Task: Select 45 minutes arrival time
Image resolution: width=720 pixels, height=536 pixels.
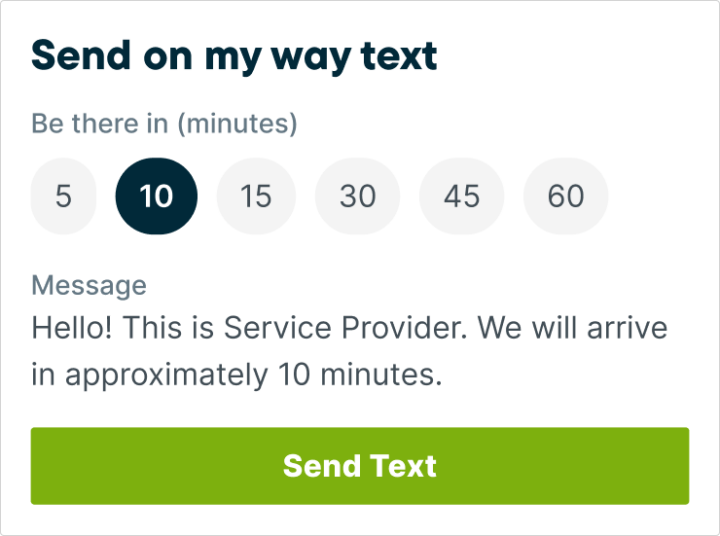Action: (461, 196)
